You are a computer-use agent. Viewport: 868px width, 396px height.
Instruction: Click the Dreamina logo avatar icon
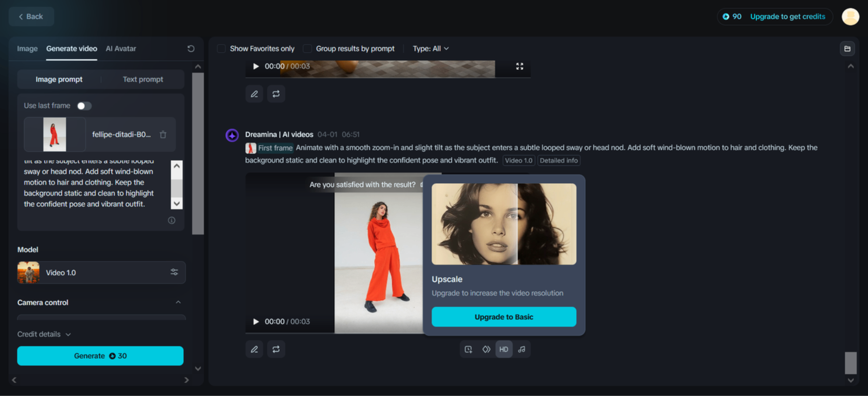coord(232,135)
